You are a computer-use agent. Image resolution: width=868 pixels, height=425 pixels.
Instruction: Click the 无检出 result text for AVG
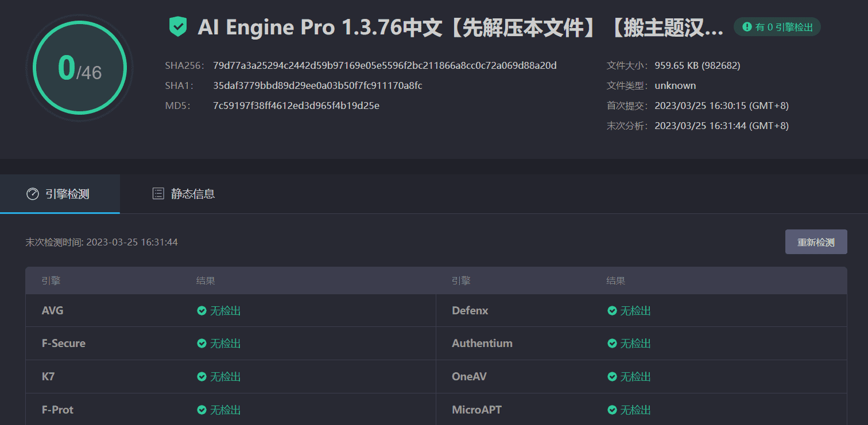pyautogui.click(x=225, y=311)
